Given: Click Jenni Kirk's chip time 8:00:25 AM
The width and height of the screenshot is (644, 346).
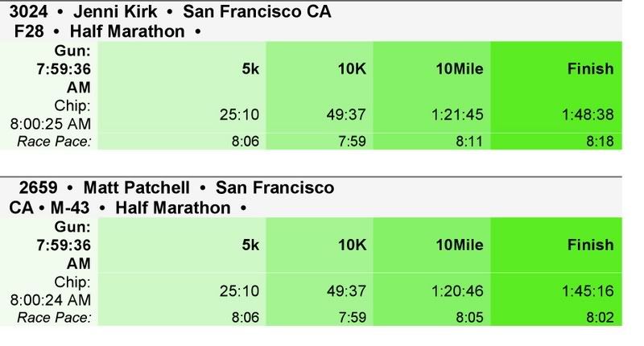Looking at the screenshot, I should coord(50,124).
